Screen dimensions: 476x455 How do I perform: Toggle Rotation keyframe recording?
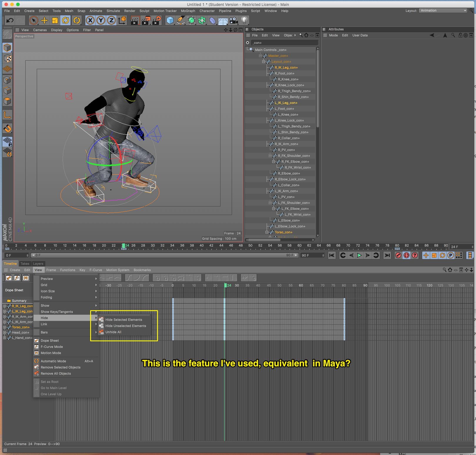[442, 255]
